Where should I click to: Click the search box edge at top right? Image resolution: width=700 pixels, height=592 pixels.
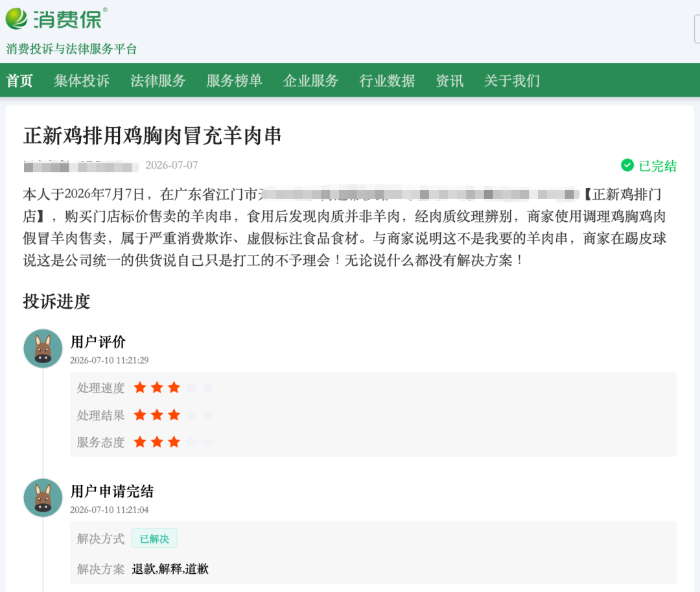coord(697,29)
